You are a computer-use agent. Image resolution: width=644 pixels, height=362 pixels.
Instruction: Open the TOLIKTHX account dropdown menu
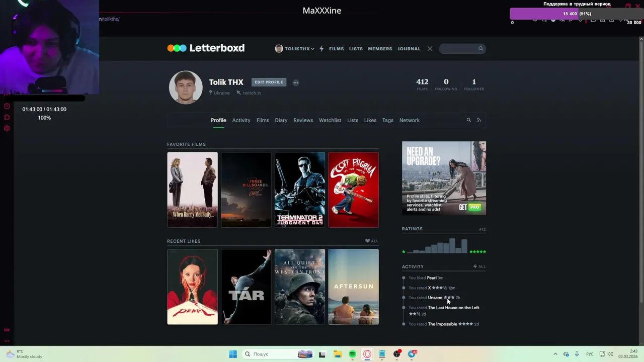(294, 49)
